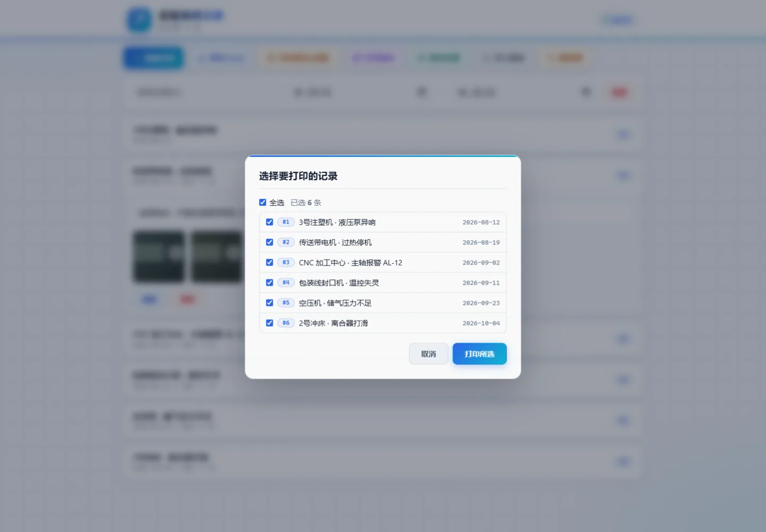
Task: Click the #5 record badge
Action: point(286,303)
